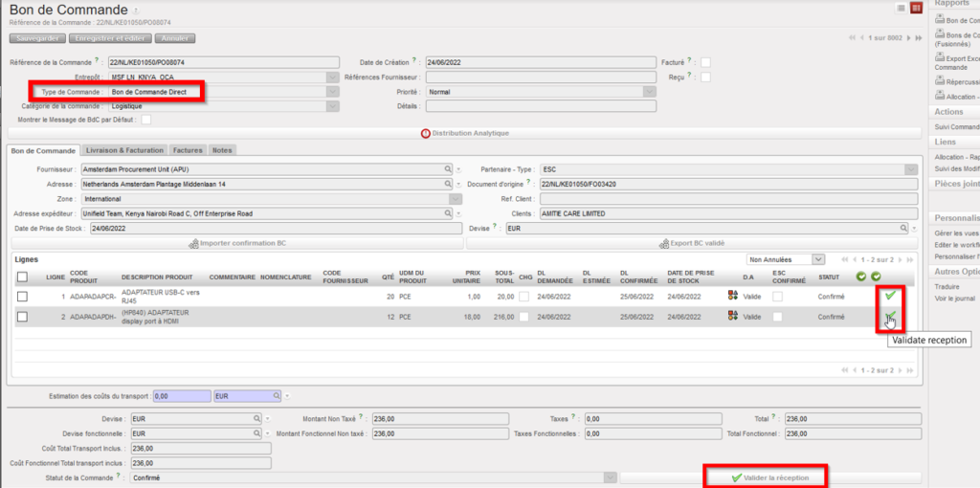Validate reception for line 2 ADAPADAPDH

pos(890,317)
